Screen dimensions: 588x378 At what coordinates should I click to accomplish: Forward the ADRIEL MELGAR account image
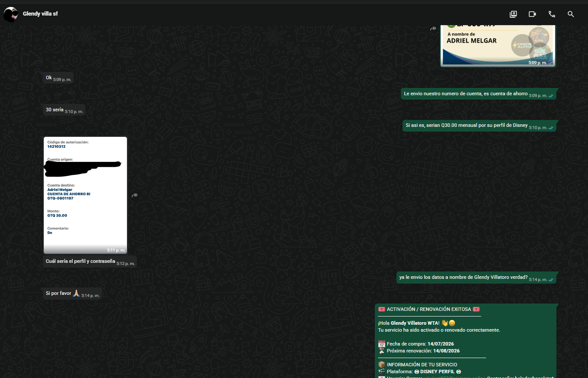coord(433,29)
